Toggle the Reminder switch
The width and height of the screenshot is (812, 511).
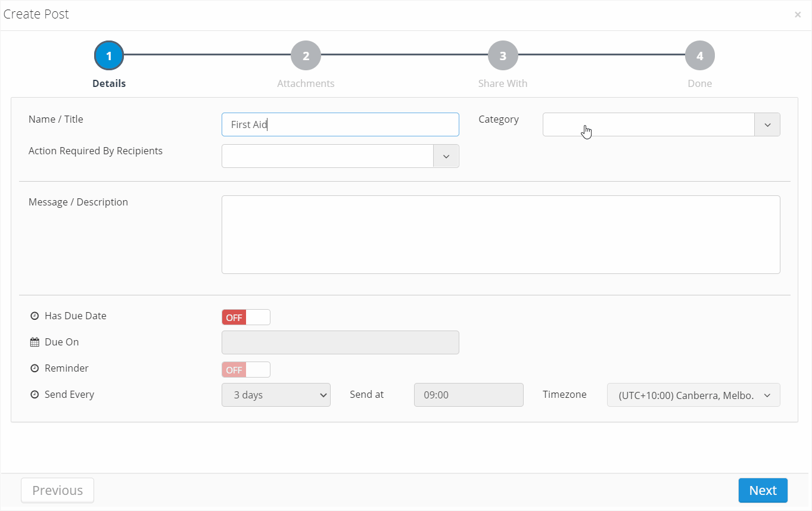pos(246,370)
